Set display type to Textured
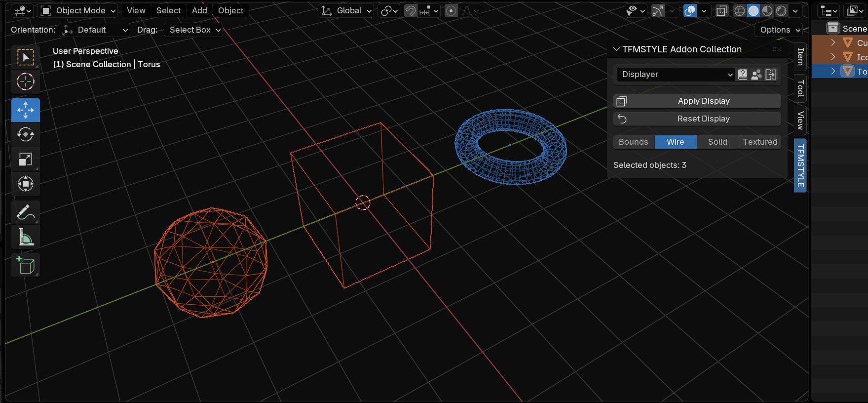 pos(760,142)
